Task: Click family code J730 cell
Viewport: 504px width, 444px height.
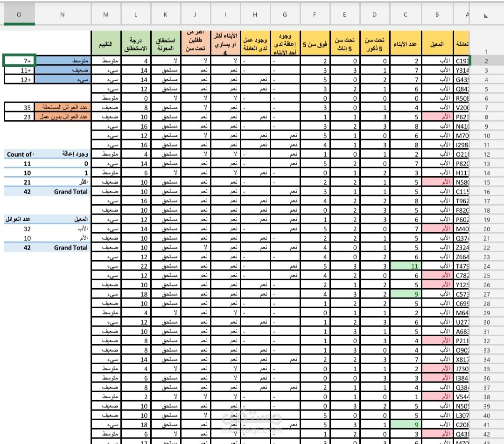Action: point(462,368)
